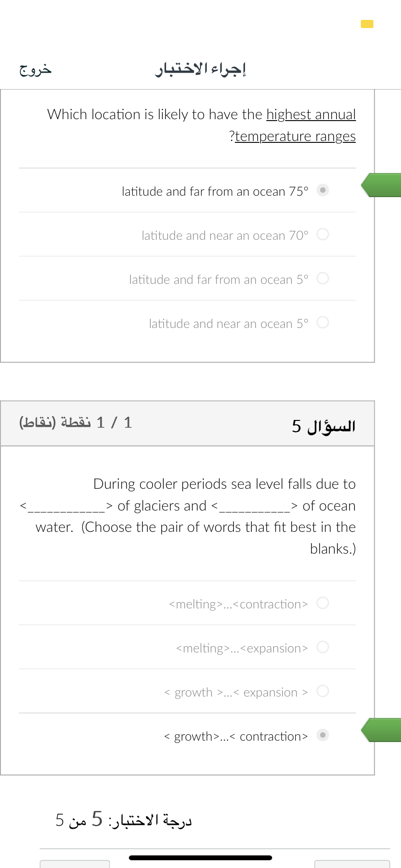Tap the black home indicator bar
401x868 pixels.
(200, 858)
